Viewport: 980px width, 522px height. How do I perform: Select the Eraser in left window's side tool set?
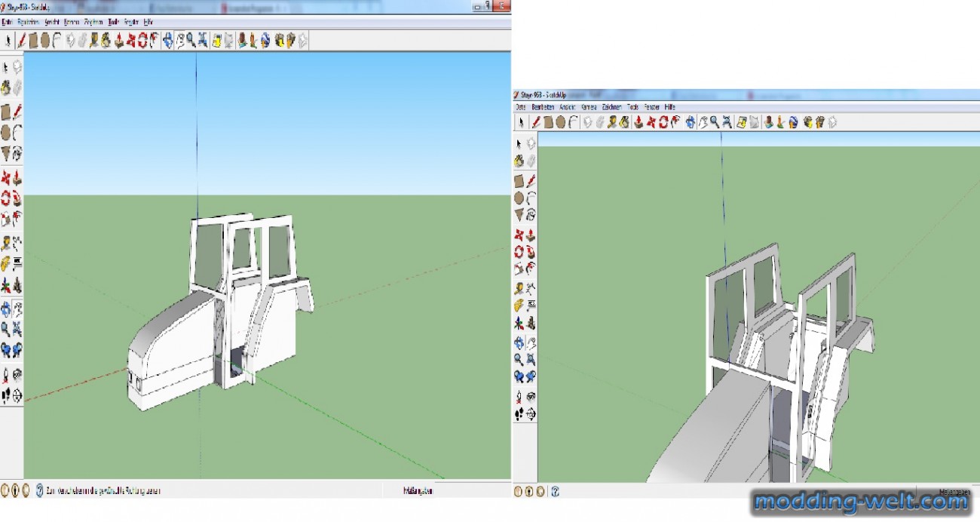(x=17, y=88)
